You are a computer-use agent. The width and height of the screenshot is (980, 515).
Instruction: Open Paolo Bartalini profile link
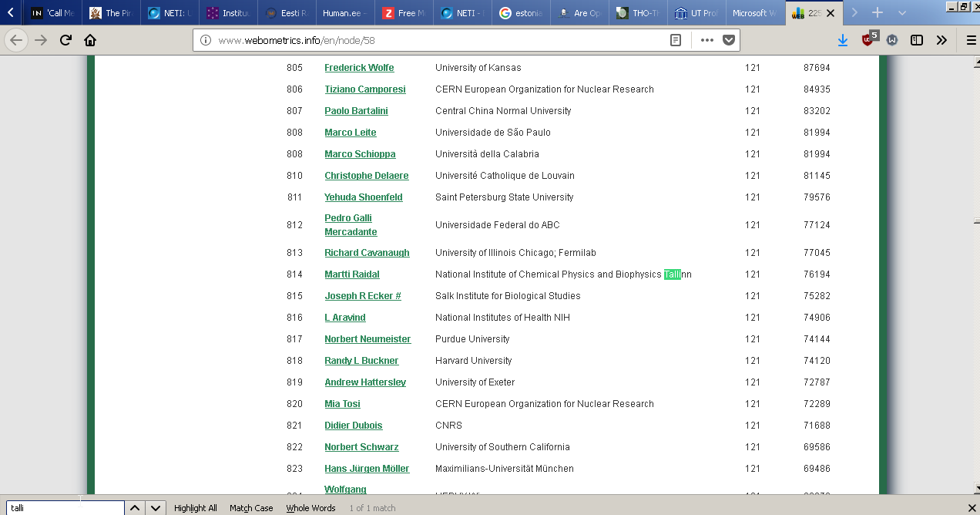coord(356,111)
